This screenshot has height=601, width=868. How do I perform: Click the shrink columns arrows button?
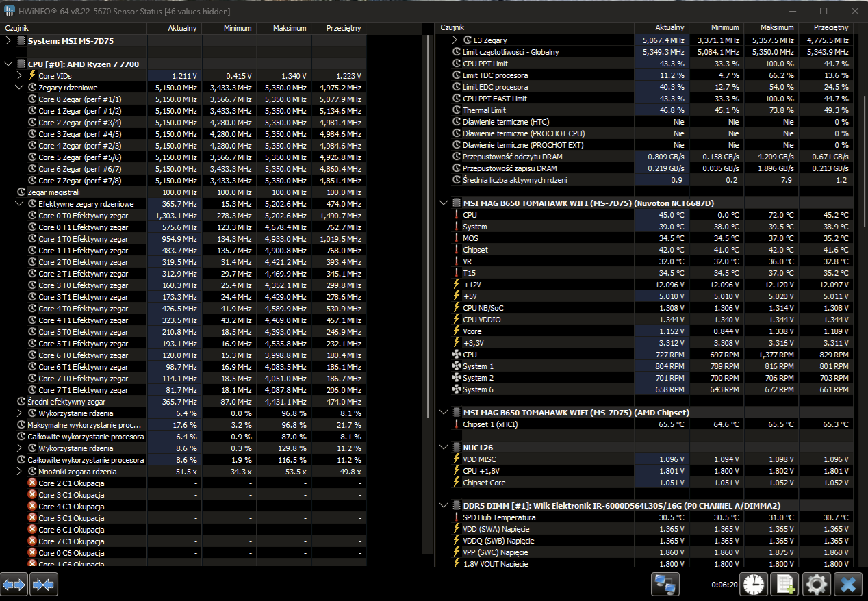(44, 585)
